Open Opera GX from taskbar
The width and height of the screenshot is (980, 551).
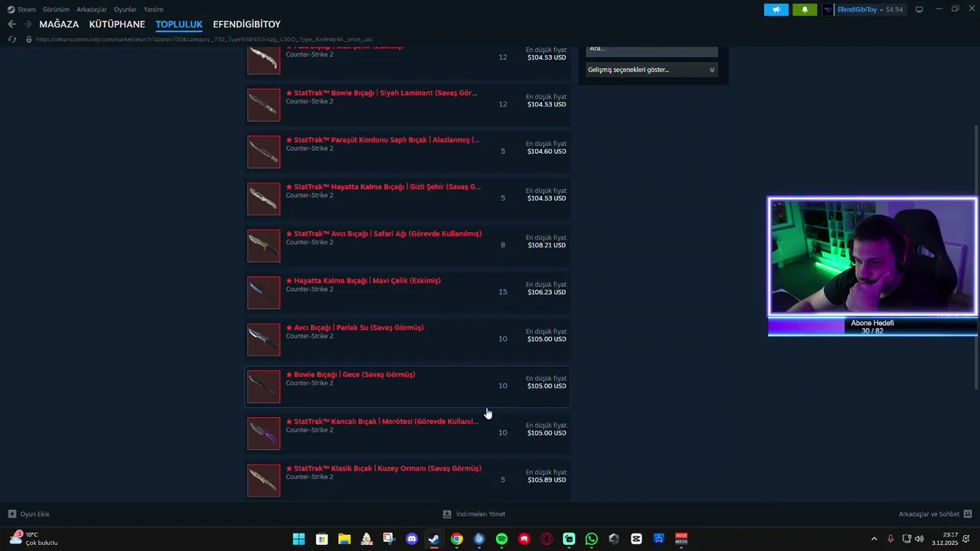(x=547, y=539)
